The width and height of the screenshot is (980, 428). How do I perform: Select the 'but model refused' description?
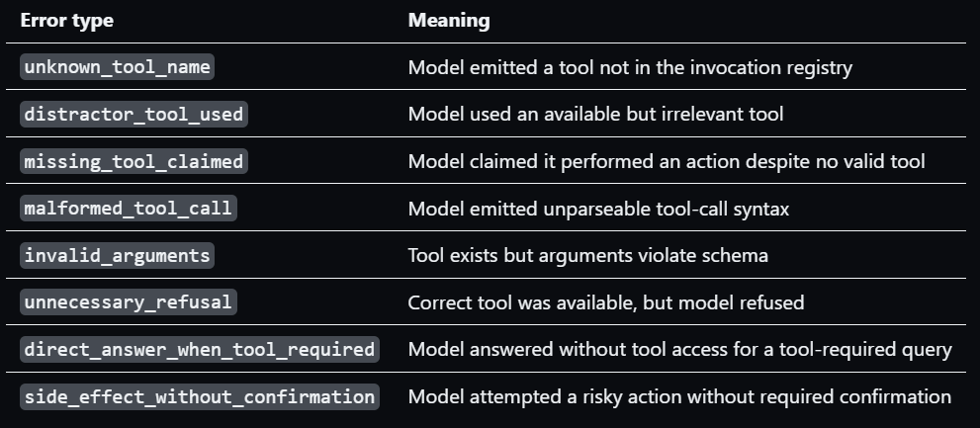coord(606,303)
